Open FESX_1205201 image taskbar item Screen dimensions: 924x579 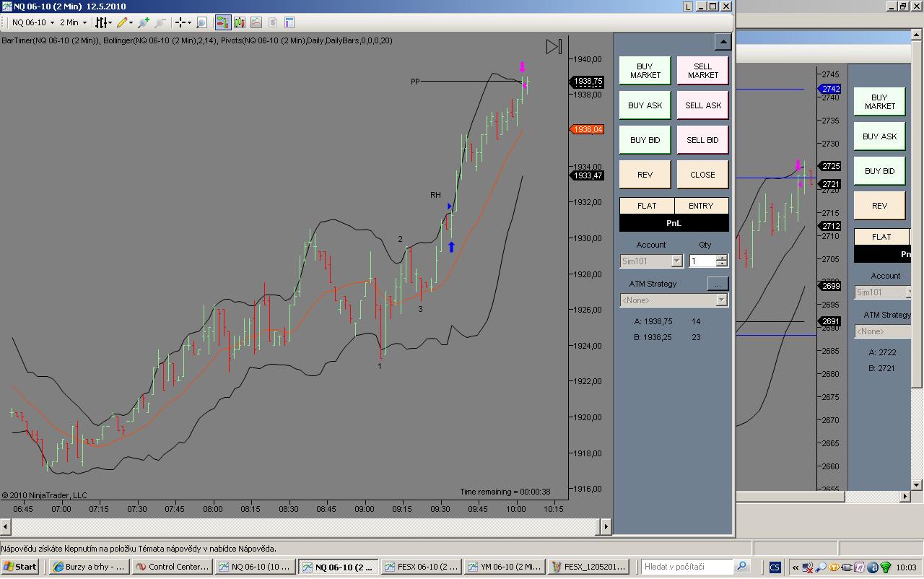click(x=588, y=567)
